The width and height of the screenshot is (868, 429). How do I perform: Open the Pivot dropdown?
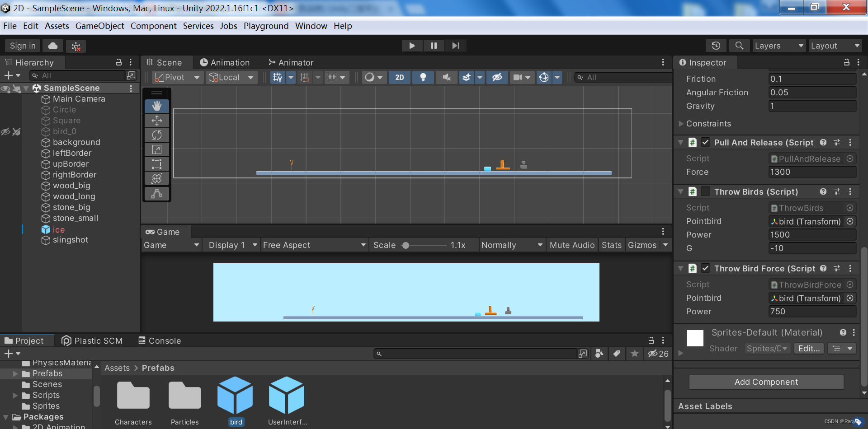coord(177,77)
